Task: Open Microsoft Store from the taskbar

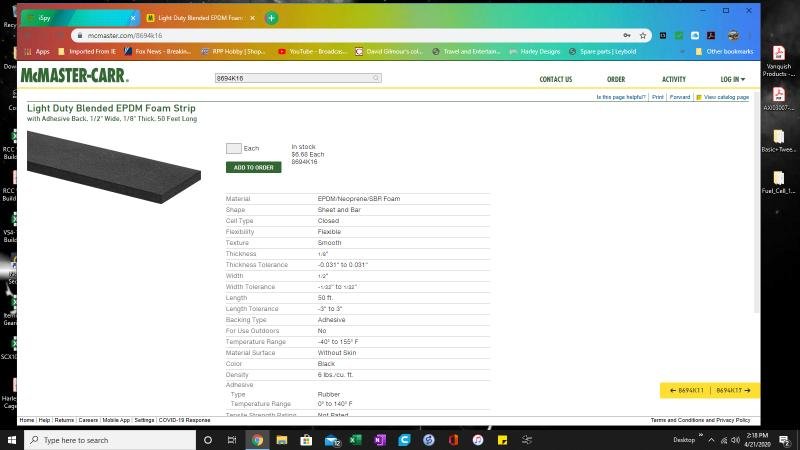Action: [306, 440]
